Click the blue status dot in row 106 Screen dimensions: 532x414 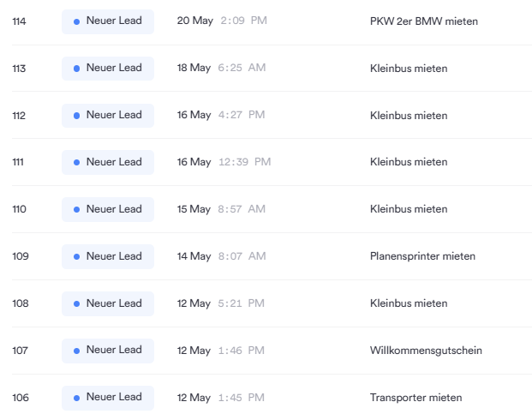tap(77, 398)
